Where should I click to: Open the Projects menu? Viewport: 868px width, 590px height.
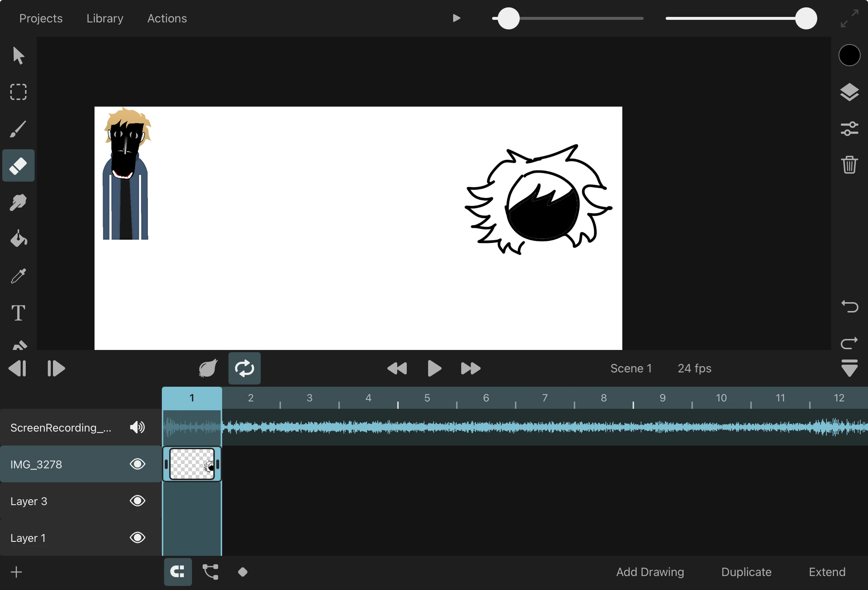click(x=41, y=18)
